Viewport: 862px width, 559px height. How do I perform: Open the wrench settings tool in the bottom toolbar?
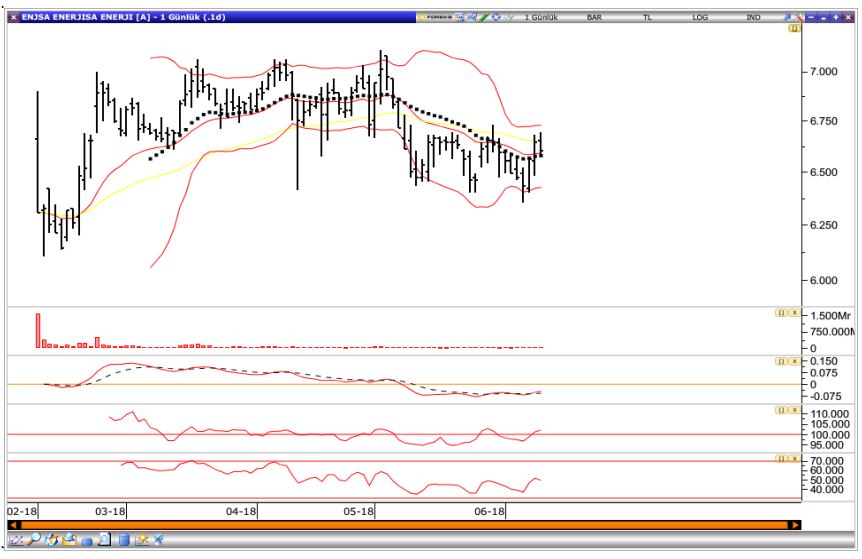click(x=158, y=540)
